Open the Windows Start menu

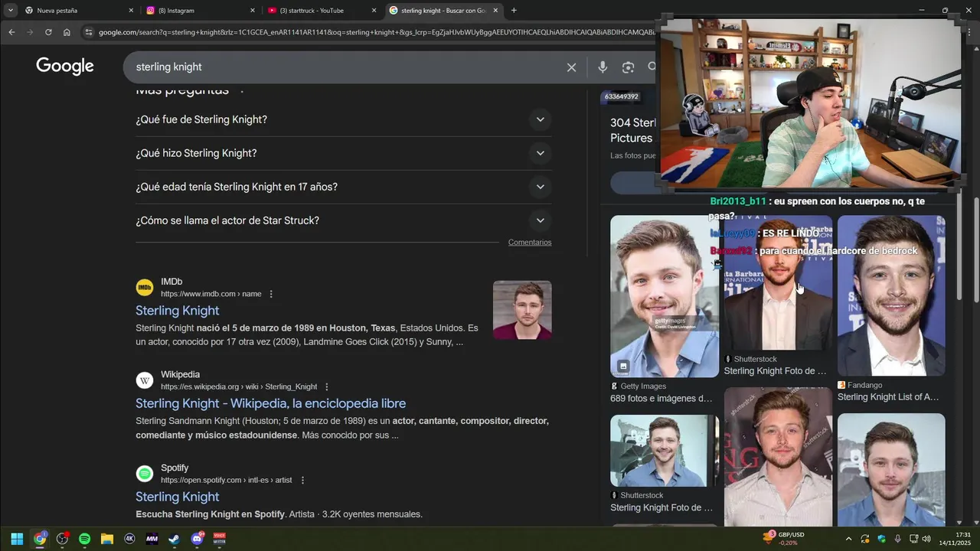click(x=17, y=539)
